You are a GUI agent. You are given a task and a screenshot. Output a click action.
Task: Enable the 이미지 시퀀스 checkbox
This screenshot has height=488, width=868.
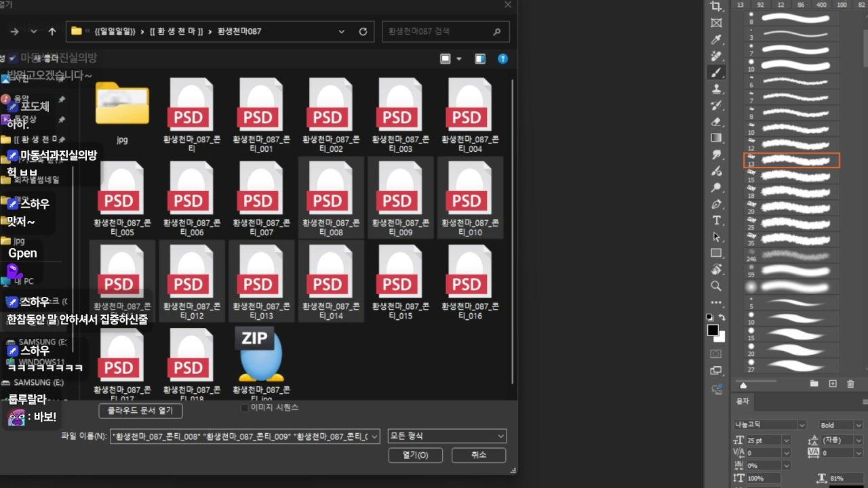(244, 408)
